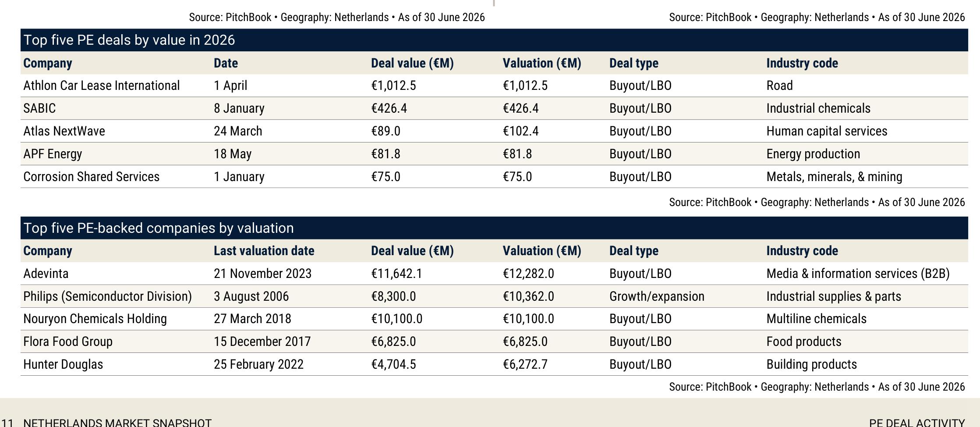
Task: Click 'Media & information services (B2B)' industry code
Action: (858, 274)
